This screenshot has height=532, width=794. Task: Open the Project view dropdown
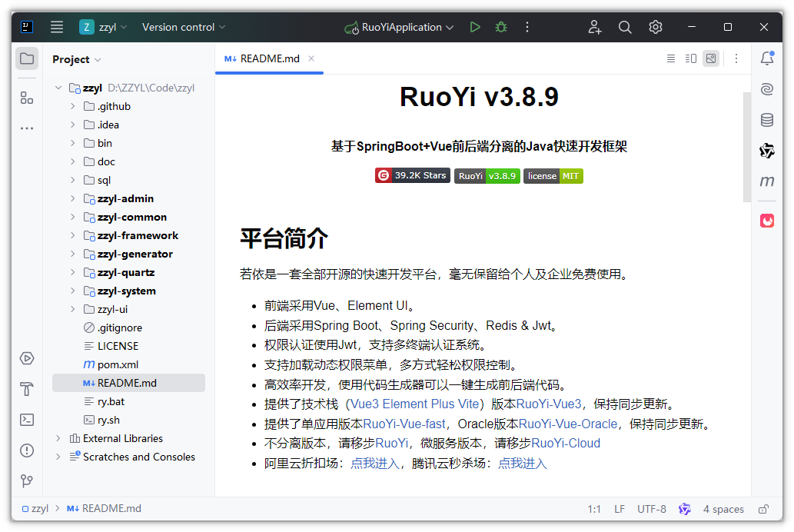pyautogui.click(x=76, y=59)
